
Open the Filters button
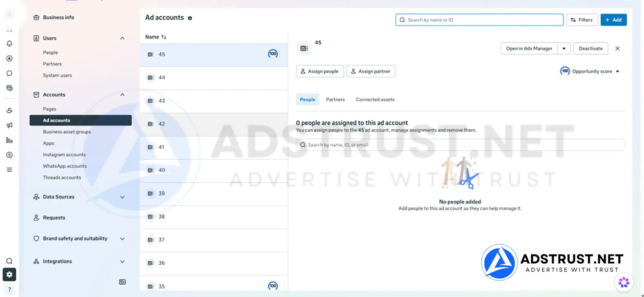(582, 20)
